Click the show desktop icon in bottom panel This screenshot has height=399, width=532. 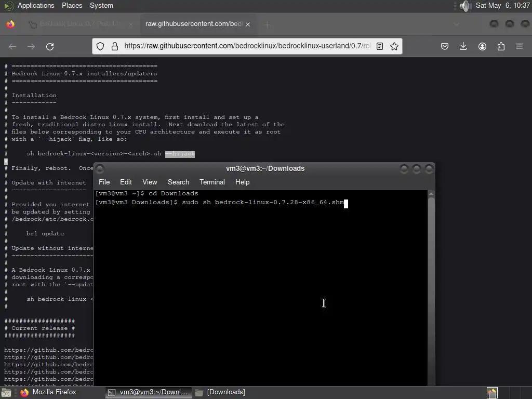click(x=6, y=393)
